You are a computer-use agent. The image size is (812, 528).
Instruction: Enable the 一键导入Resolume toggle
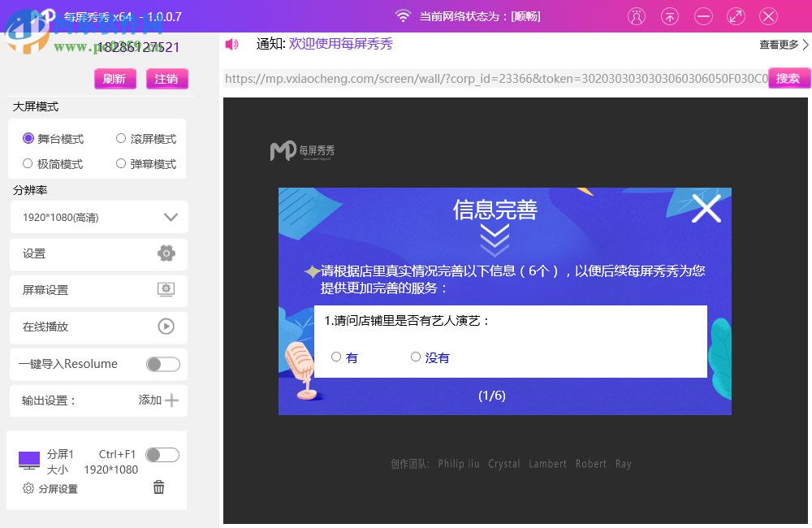162,364
